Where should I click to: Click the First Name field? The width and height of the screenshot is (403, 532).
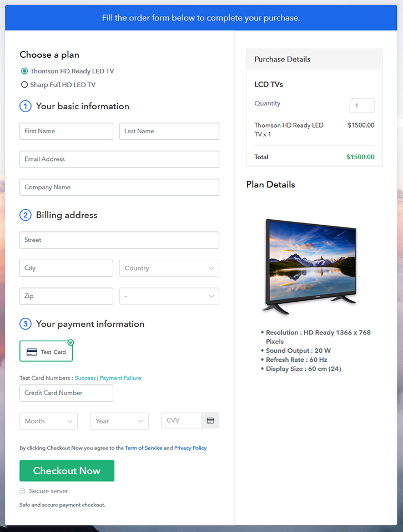(x=66, y=131)
